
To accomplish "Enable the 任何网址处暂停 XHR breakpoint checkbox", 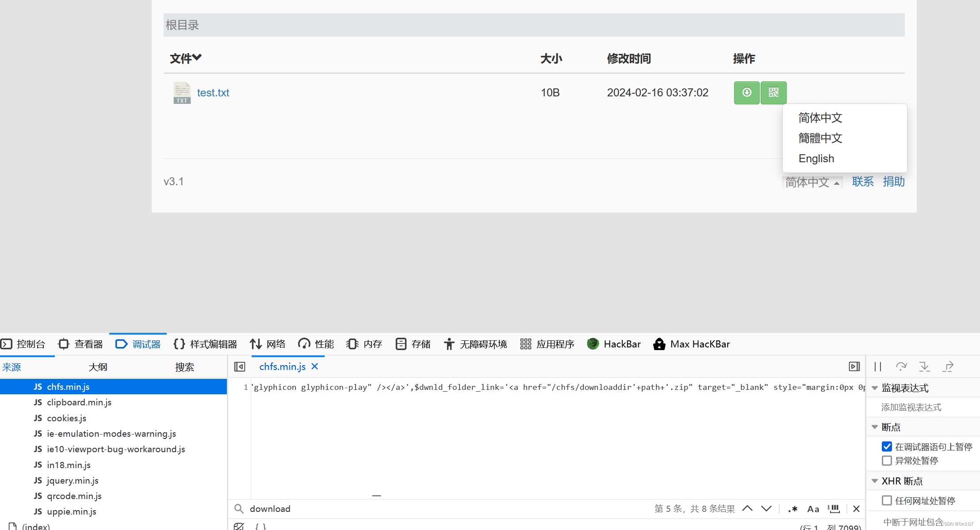I will pos(886,500).
